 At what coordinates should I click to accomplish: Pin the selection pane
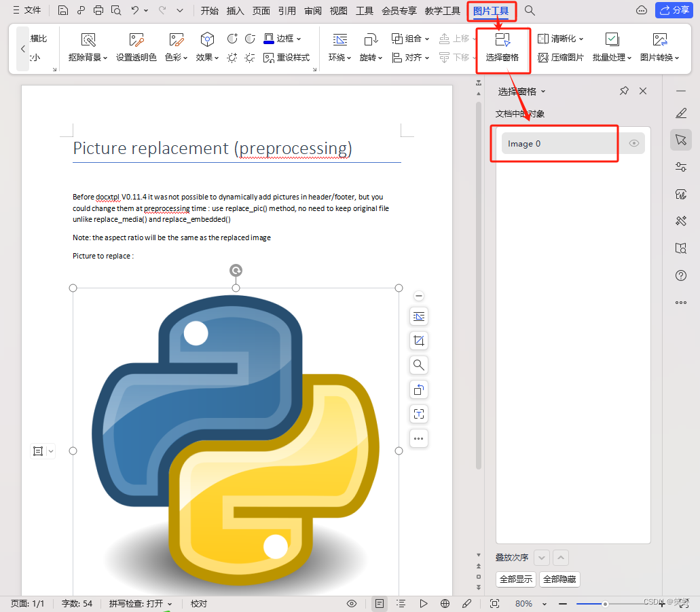click(624, 91)
